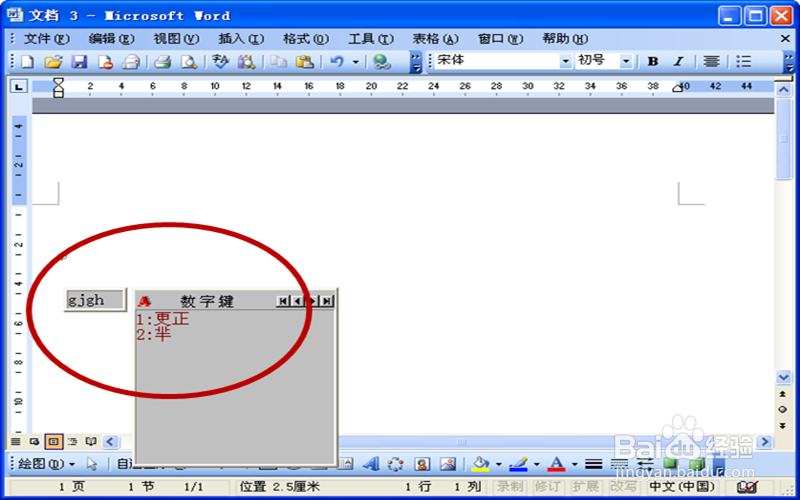Switch to Print Layout view
This screenshot has width=800, height=500.
tap(54, 441)
